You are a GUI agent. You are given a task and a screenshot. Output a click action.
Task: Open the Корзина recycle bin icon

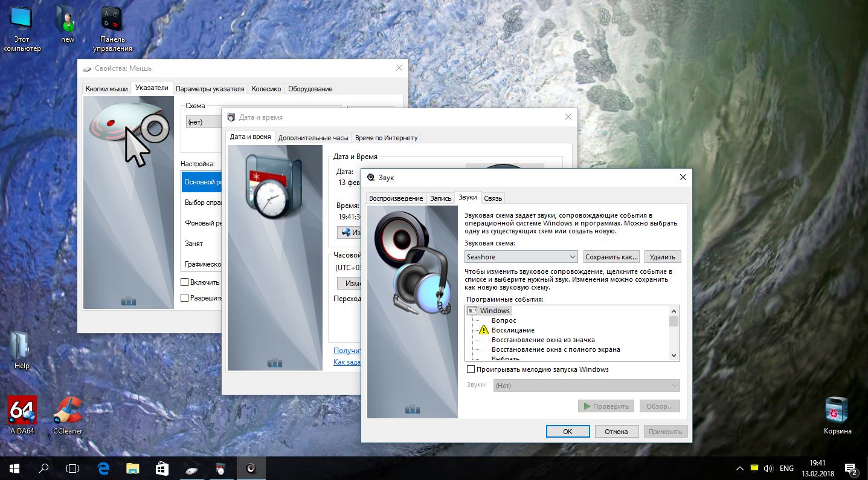pyautogui.click(x=837, y=411)
